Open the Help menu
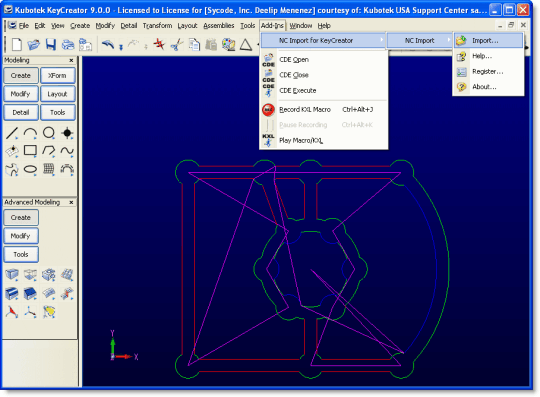Image resolution: width=540 pixels, height=397 pixels. pyautogui.click(x=324, y=25)
